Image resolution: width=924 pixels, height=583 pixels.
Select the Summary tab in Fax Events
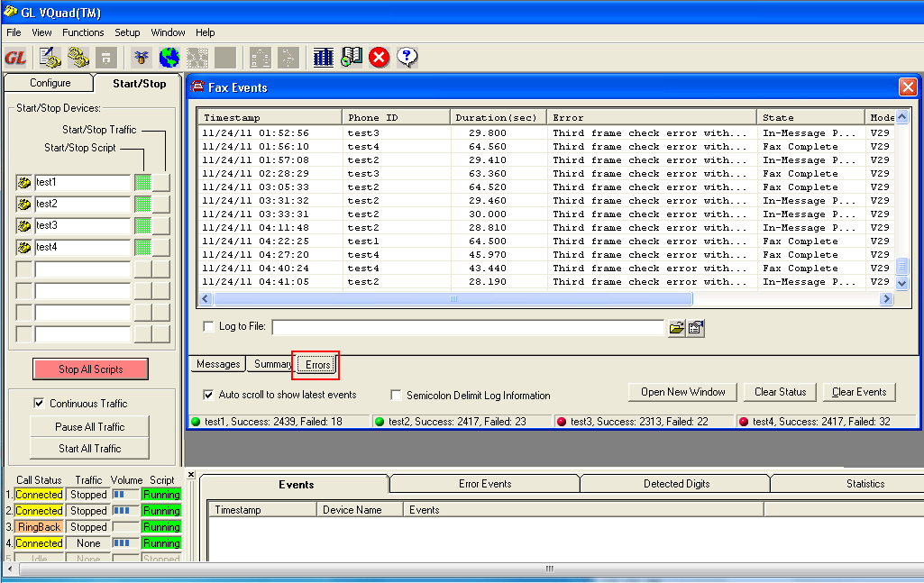pos(272,364)
